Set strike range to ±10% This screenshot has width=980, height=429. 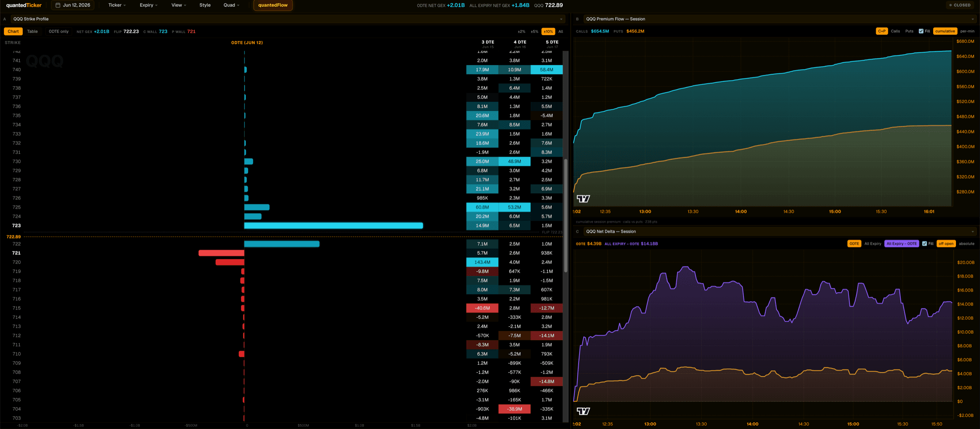[x=548, y=32]
